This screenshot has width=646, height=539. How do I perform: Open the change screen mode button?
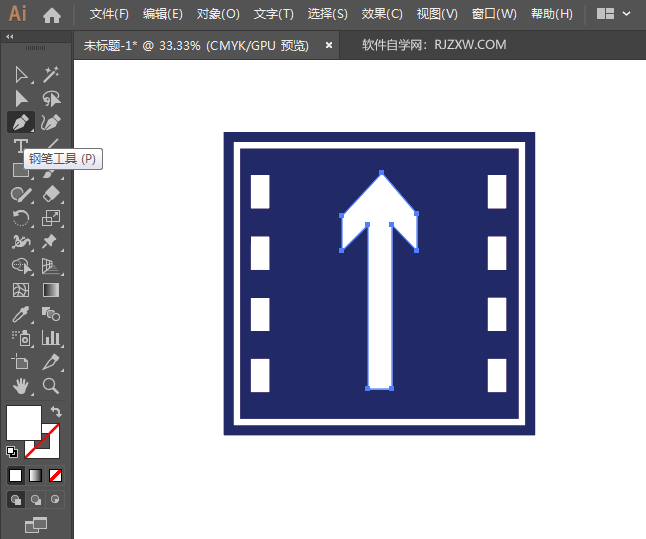(36, 525)
